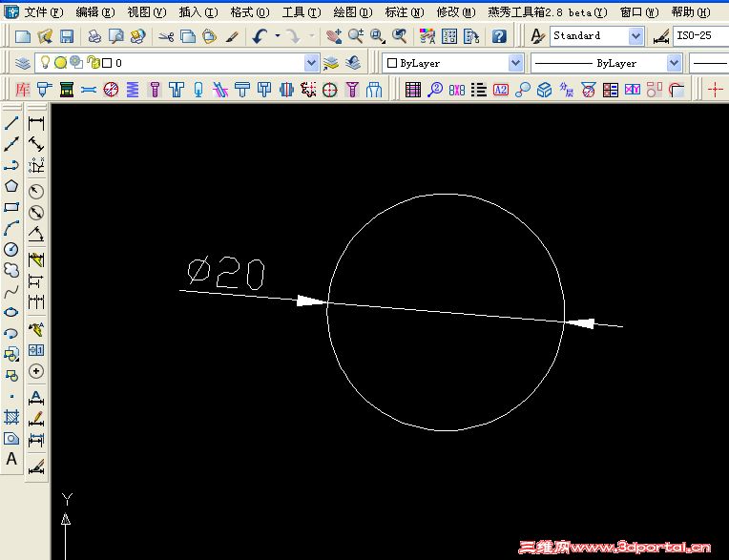Open the 标注 (Dimension) menu
This screenshot has height=560, width=729.
tap(405, 12)
